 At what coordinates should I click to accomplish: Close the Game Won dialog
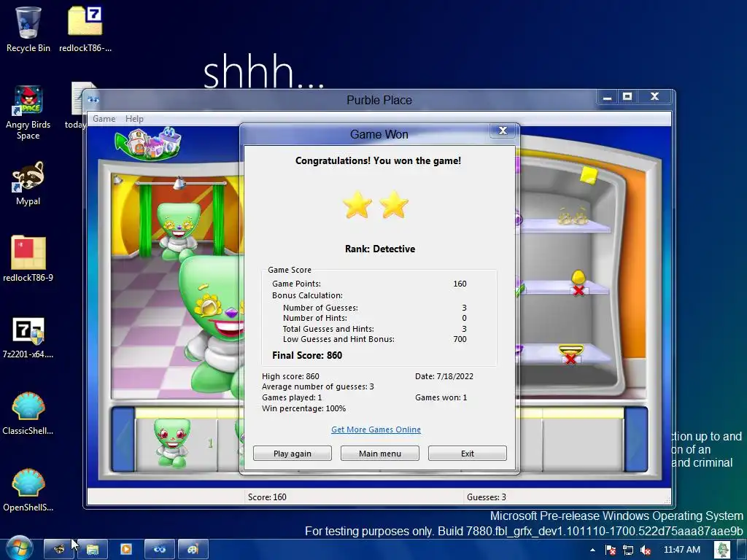click(x=503, y=131)
